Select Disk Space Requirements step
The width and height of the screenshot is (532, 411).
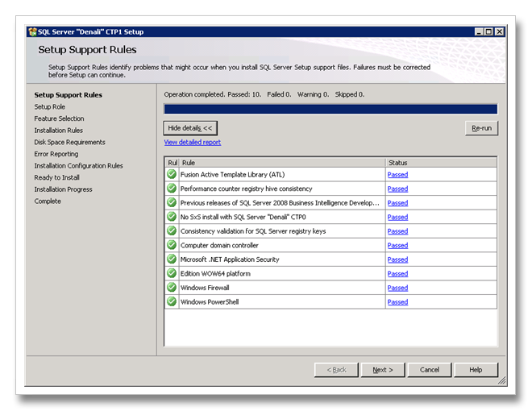click(x=69, y=142)
